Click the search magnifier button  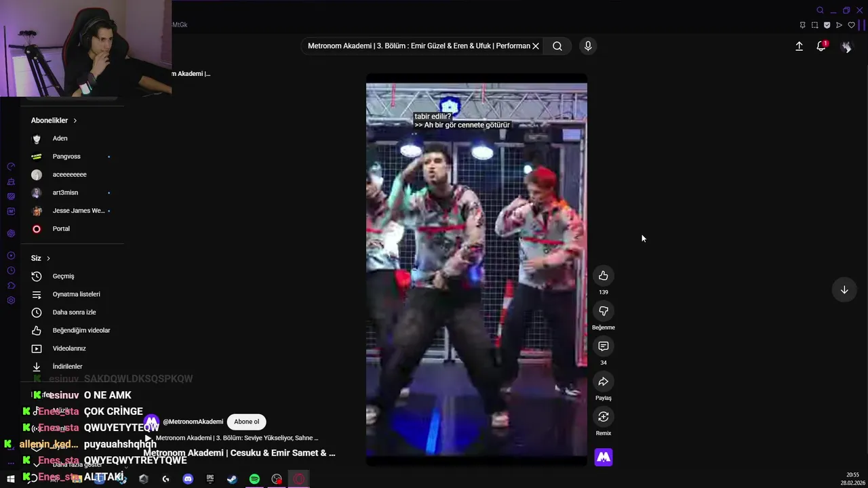557,46
